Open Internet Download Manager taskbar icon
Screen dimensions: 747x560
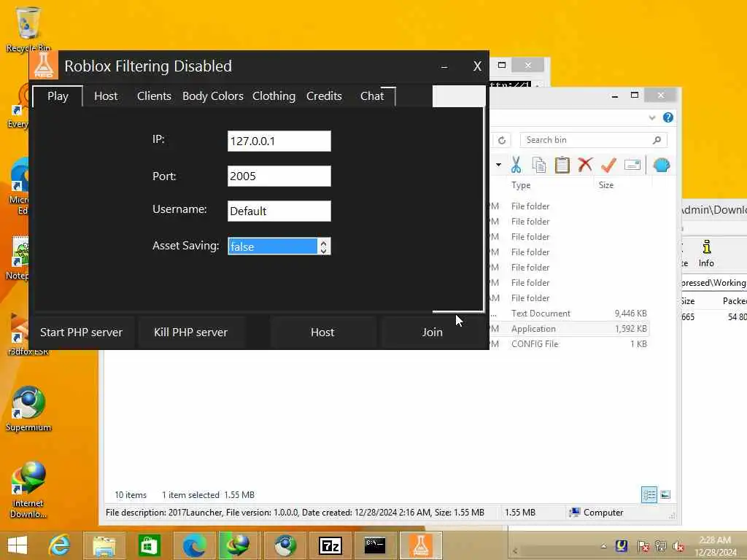click(x=239, y=545)
